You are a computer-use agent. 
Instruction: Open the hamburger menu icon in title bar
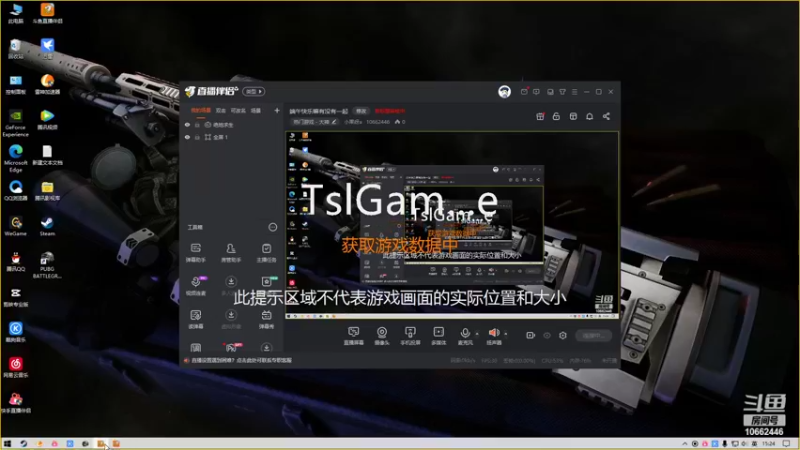tap(574, 92)
